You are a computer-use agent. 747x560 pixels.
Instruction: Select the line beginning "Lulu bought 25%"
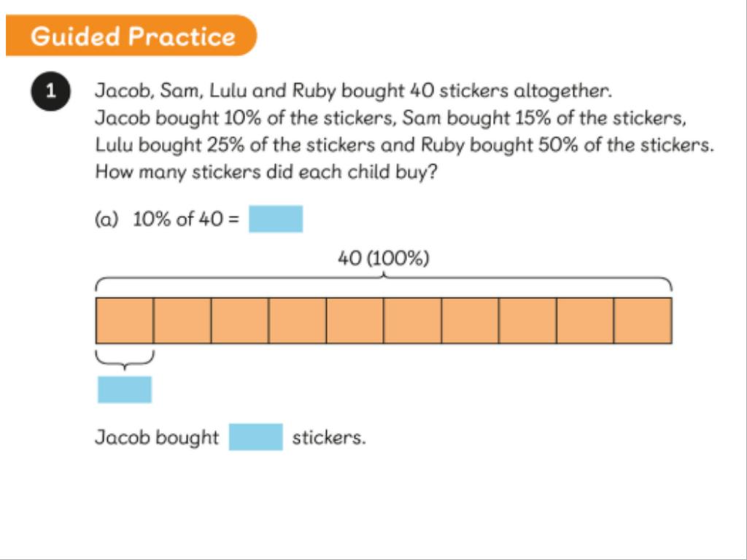(404, 145)
